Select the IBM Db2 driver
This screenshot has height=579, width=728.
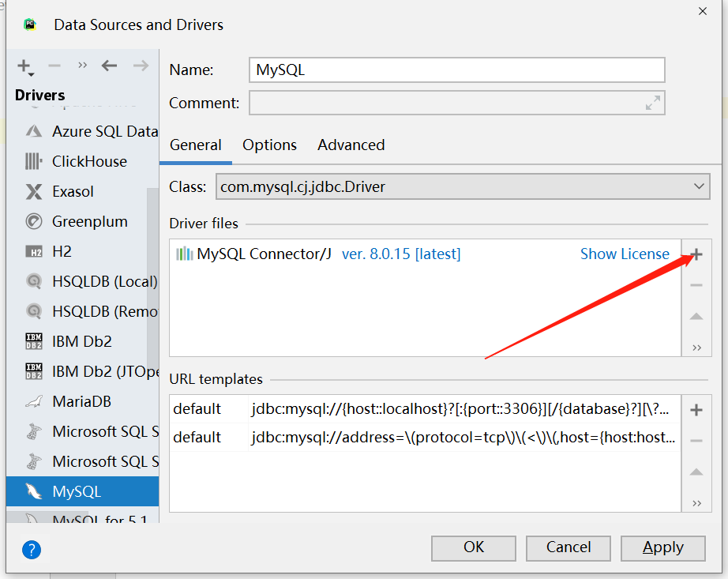pyautogui.click(x=83, y=341)
